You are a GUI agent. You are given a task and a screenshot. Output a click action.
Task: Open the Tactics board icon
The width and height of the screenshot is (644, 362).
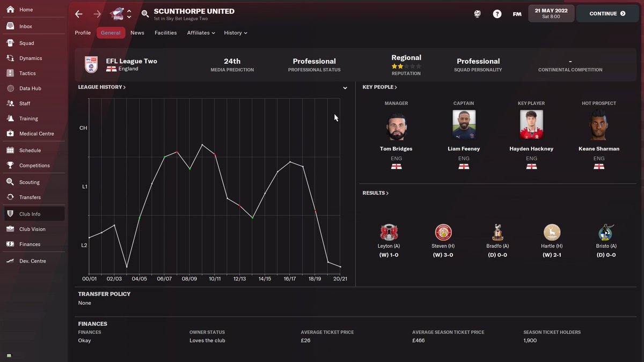pyautogui.click(x=10, y=73)
